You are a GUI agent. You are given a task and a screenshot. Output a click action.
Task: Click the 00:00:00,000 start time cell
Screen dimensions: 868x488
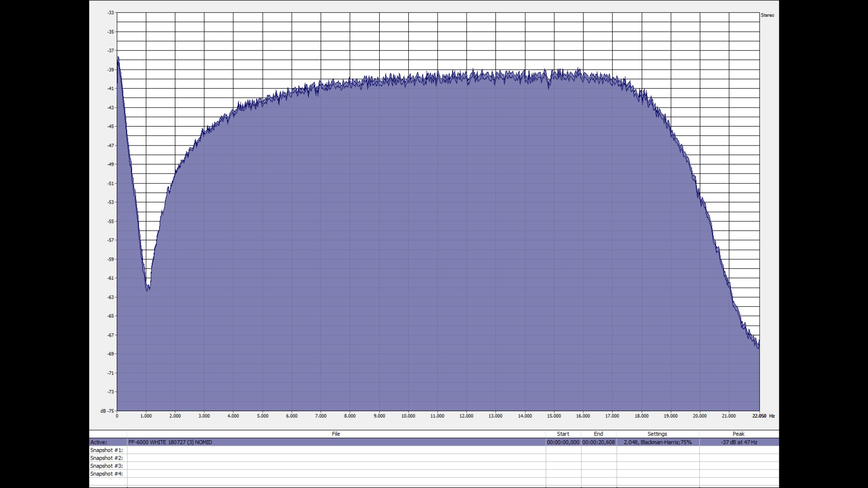pyautogui.click(x=563, y=442)
